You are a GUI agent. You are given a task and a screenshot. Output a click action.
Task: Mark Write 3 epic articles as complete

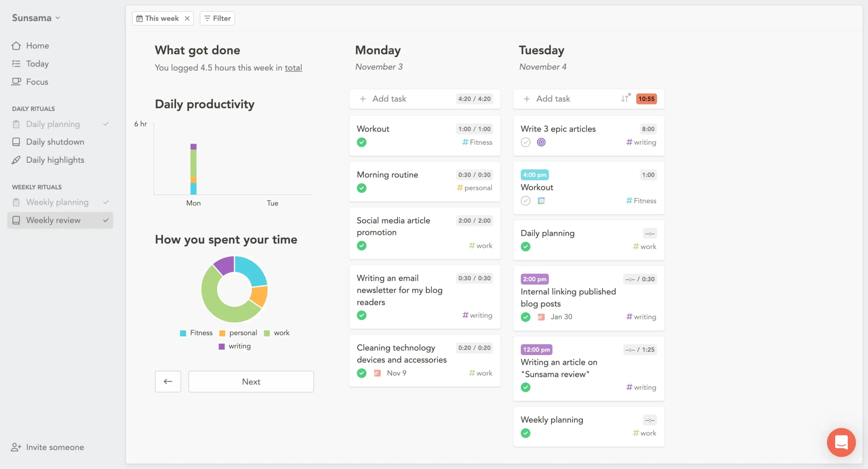tap(525, 142)
